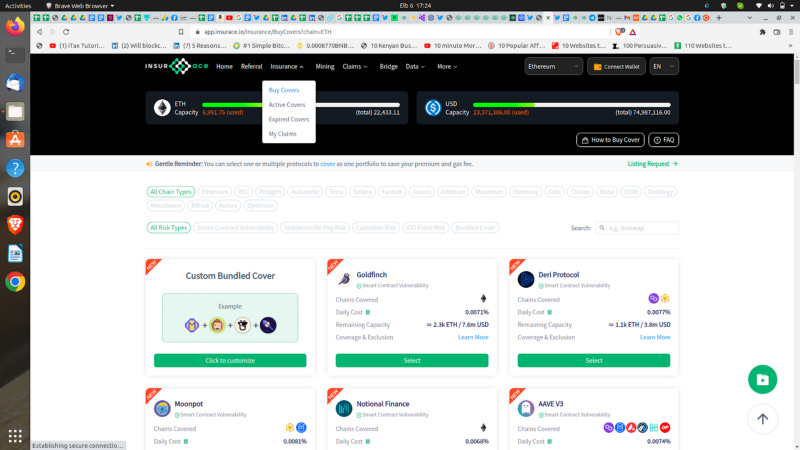Click the USD capacity progress bar
This screenshot has width=800, height=450.
coord(571,105)
